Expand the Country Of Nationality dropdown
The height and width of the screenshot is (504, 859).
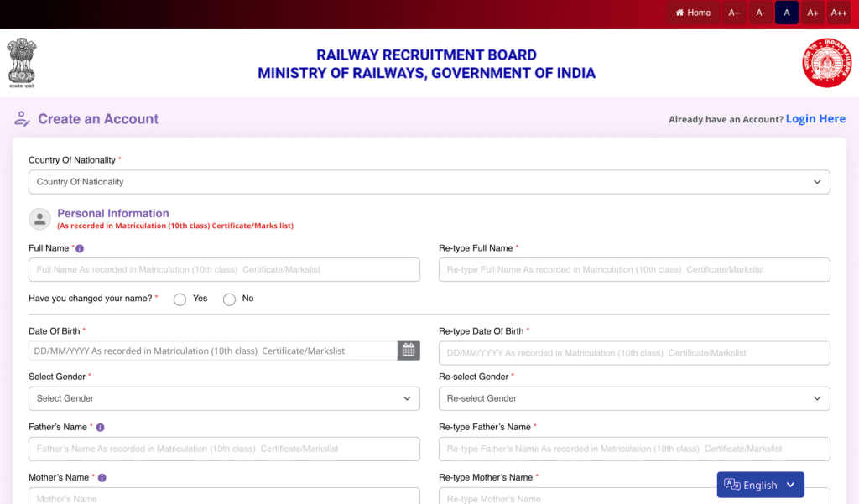pyautogui.click(x=429, y=182)
